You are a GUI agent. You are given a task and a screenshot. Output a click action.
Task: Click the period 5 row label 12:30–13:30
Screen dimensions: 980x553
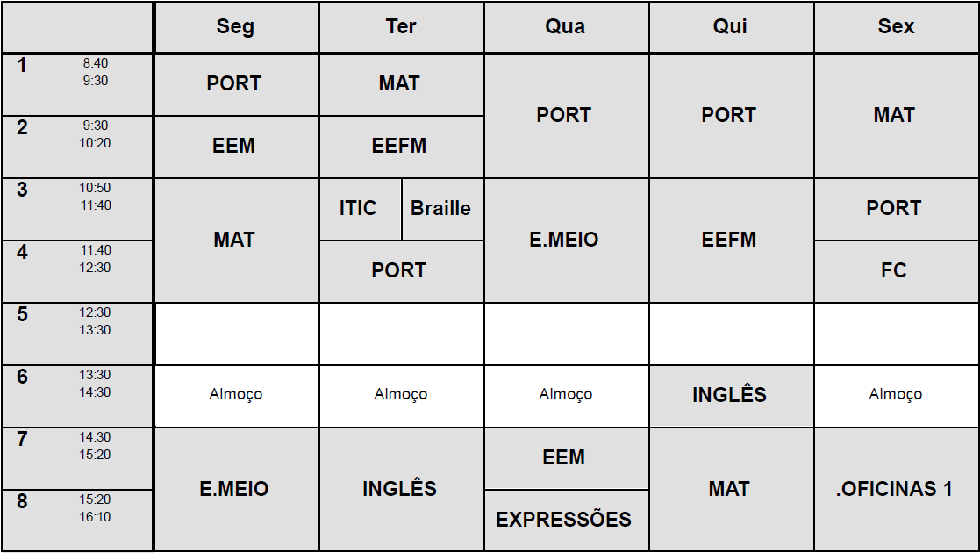click(x=77, y=334)
